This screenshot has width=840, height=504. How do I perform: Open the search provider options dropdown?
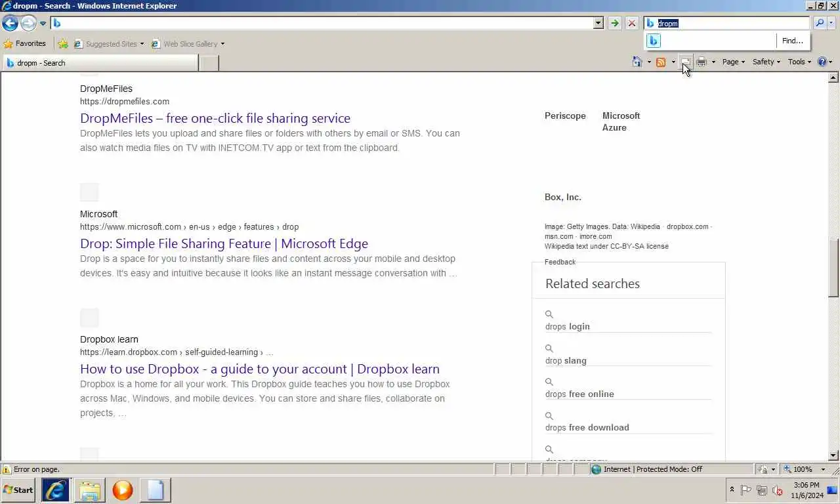[831, 23]
